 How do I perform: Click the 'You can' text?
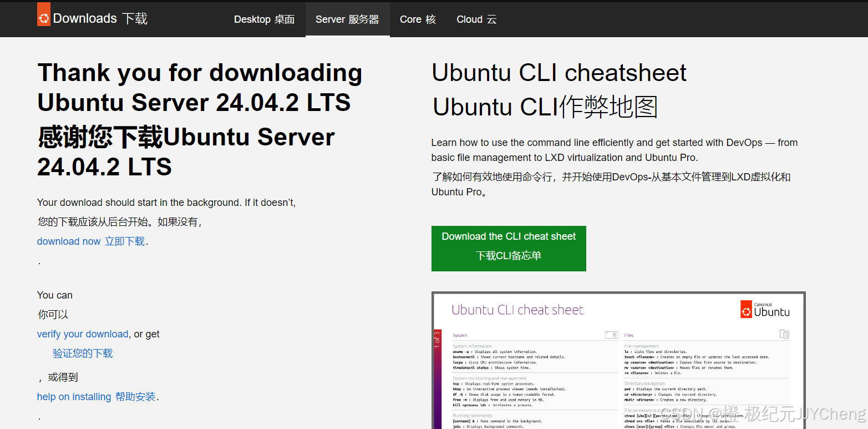tap(55, 295)
